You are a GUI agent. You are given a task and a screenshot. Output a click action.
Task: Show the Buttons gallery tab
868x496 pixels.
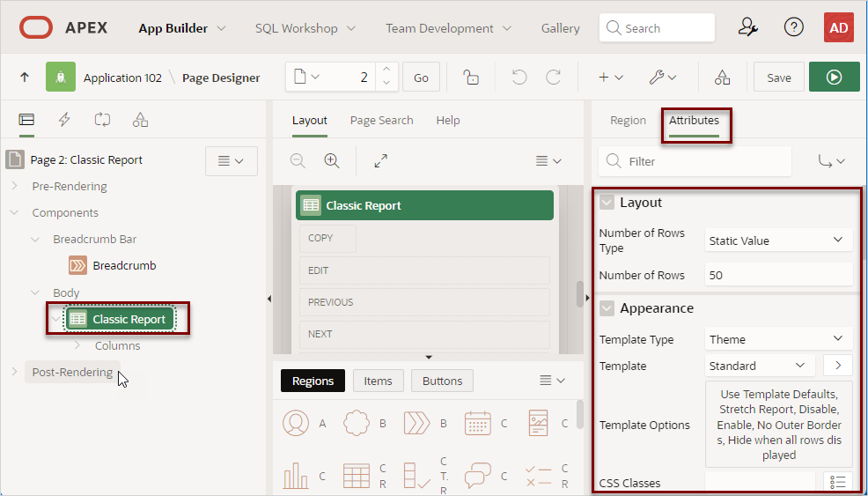(x=442, y=381)
